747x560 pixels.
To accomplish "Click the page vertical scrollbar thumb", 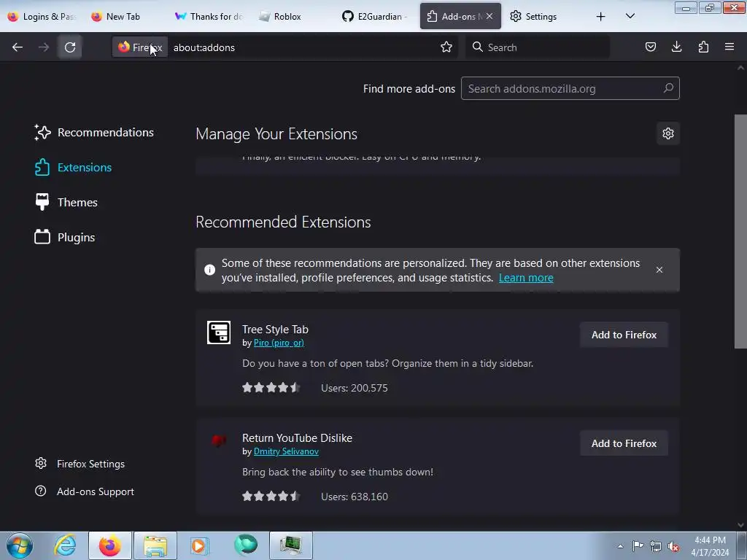I will (x=740, y=231).
